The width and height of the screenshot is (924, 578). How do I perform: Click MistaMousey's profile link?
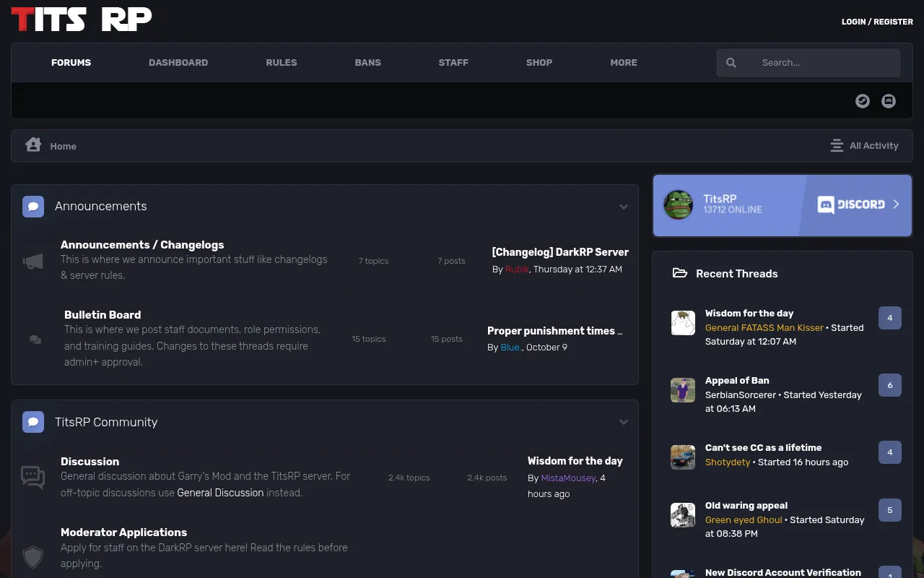click(568, 478)
